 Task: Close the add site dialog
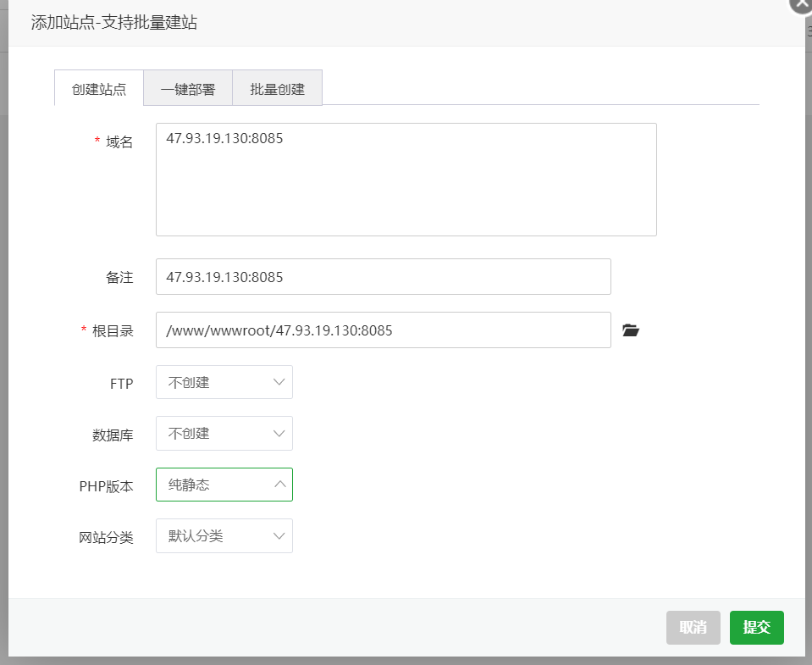point(801,4)
